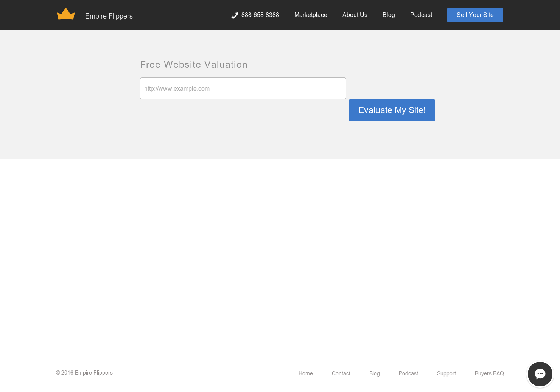This screenshot has width=560, height=392.
Task: Open the Contact footer link
Action: click(341, 373)
